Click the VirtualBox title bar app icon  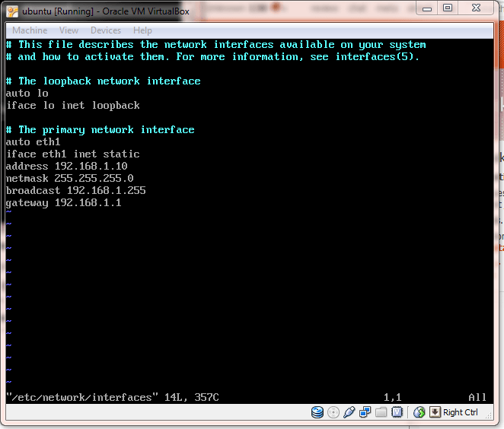pos(12,11)
